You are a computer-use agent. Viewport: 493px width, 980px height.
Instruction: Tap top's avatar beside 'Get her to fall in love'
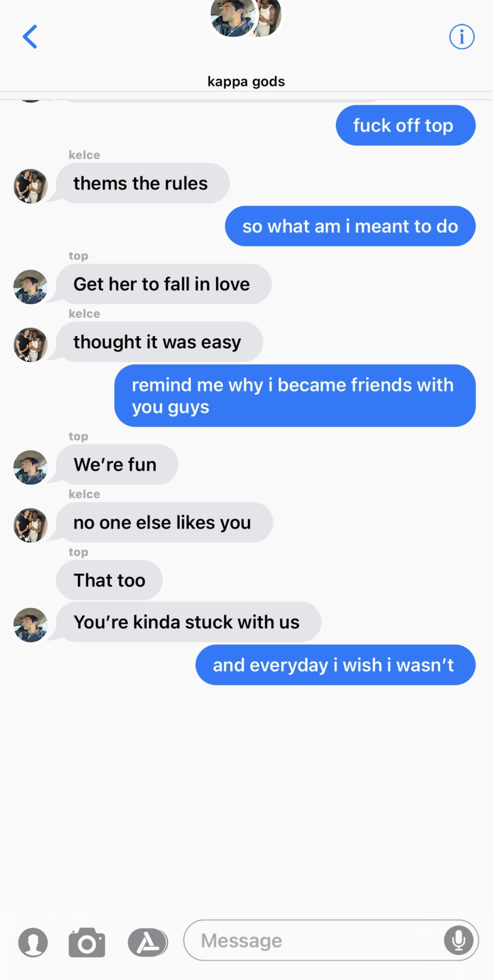[x=31, y=287]
